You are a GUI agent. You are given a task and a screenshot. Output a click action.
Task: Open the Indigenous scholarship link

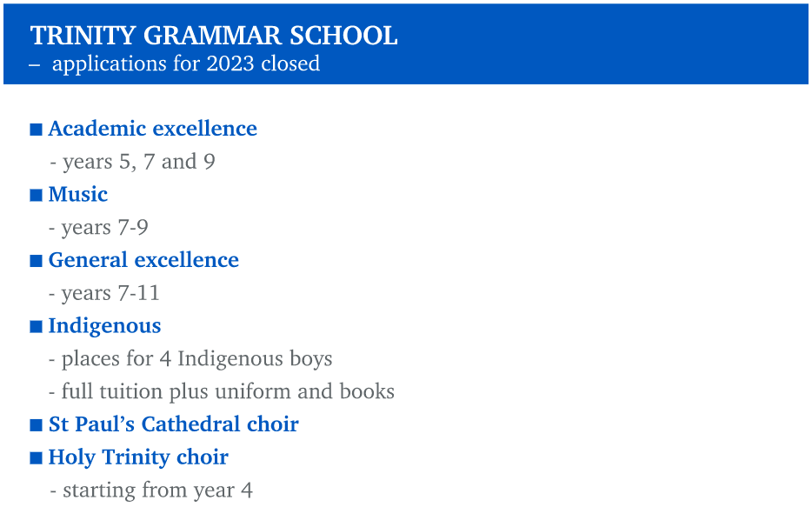pos(104,326)
